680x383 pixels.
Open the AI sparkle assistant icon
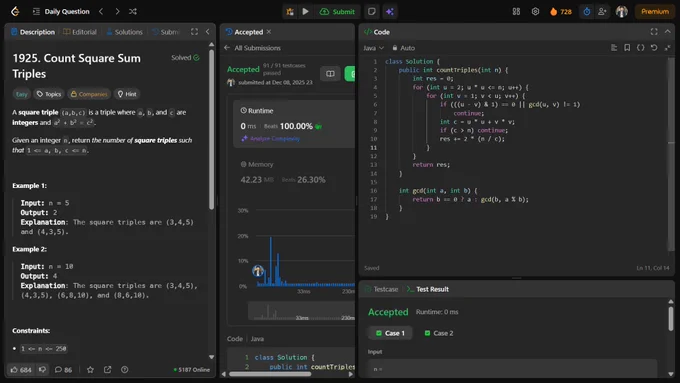(389, 12)
